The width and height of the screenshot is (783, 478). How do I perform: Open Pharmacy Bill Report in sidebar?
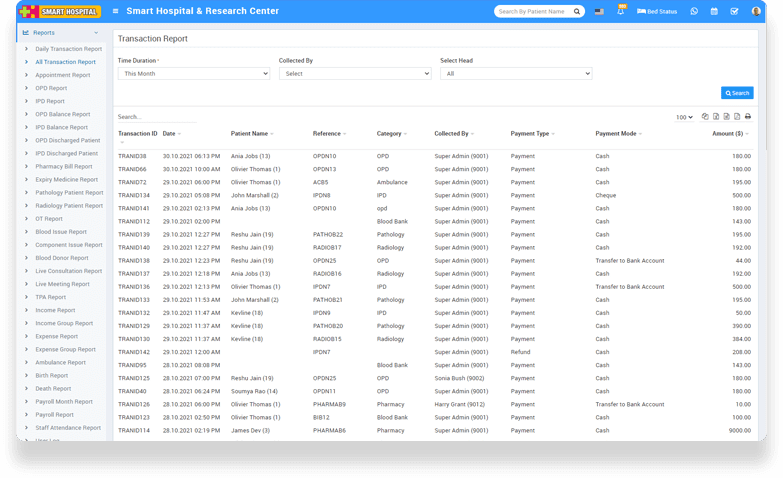(x=63, y=167)
